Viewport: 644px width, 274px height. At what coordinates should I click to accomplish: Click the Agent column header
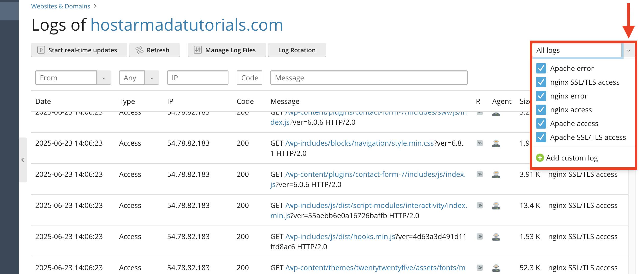pyautogui.click(x=502, y=102)
